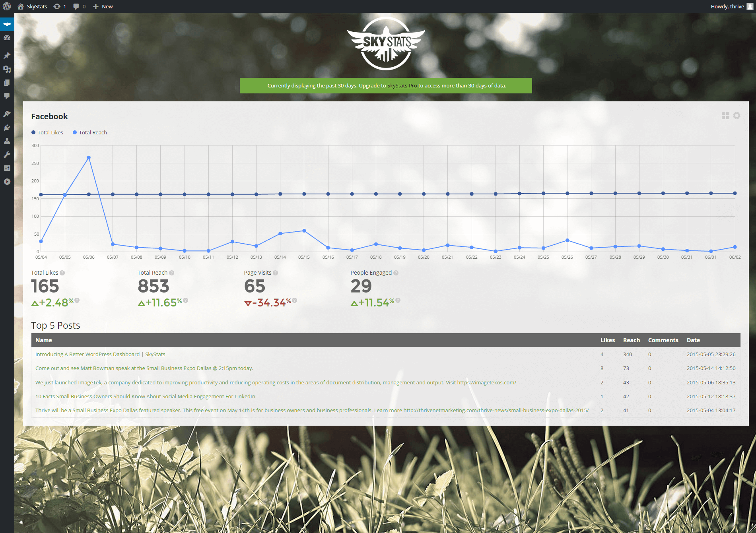Toggle Total Reach series in chart legend
This screenshot has height=533, width=756.
(90, 133)
